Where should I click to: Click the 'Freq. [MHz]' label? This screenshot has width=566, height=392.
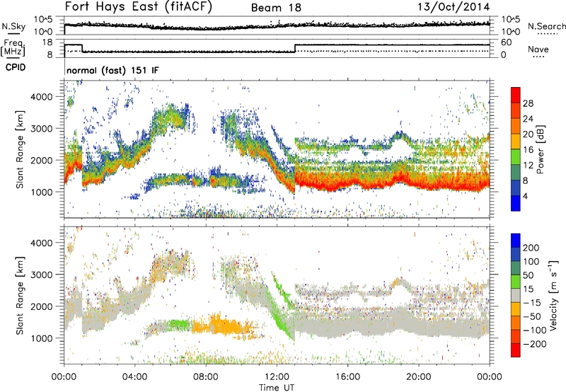pos(13,47)
